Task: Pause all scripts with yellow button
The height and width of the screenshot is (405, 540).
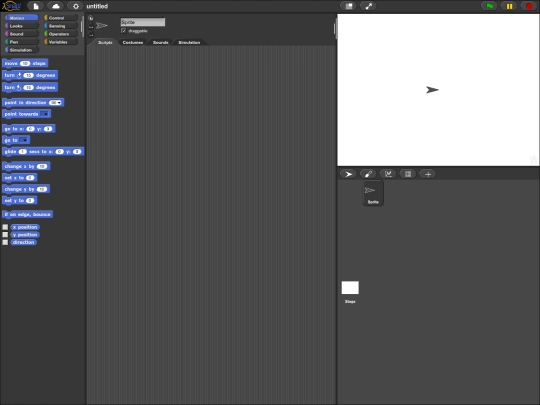Action: (x=509, y=6)
